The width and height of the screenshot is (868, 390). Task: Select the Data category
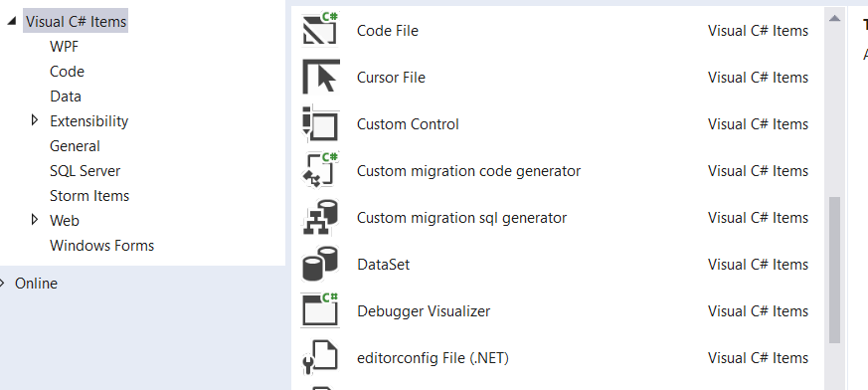click(66, 97)
